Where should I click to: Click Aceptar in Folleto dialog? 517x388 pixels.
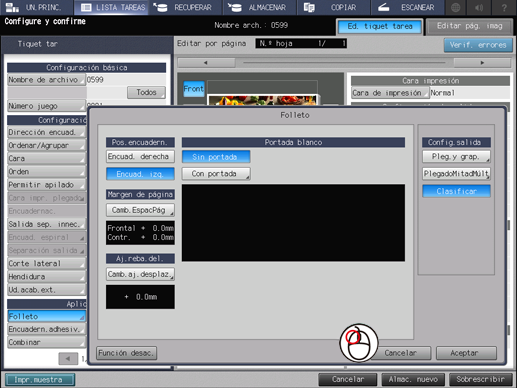click(x=466, y=353)
